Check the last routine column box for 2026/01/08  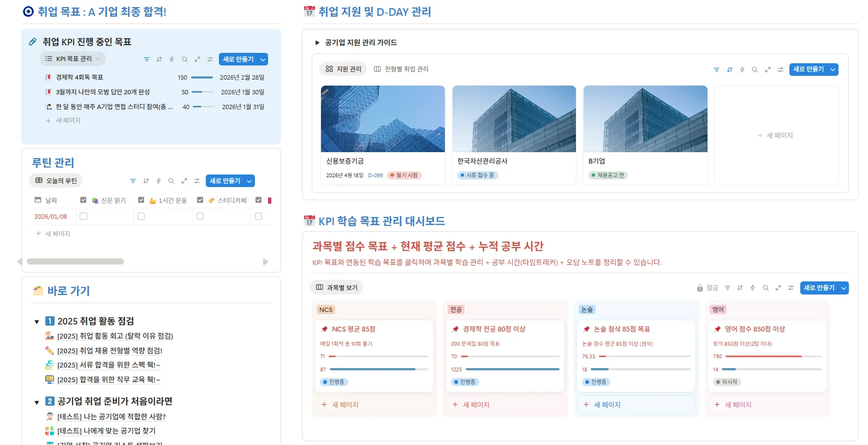258,217
